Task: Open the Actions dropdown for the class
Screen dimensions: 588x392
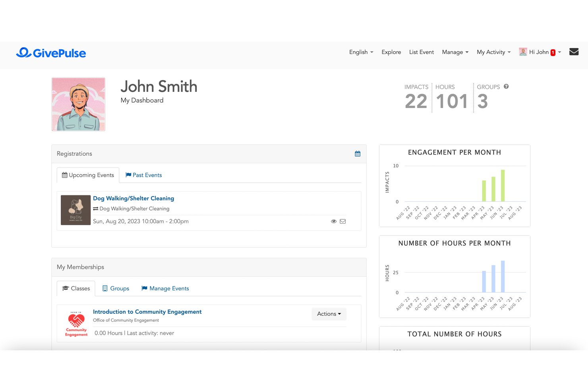Action: [329, 314]
